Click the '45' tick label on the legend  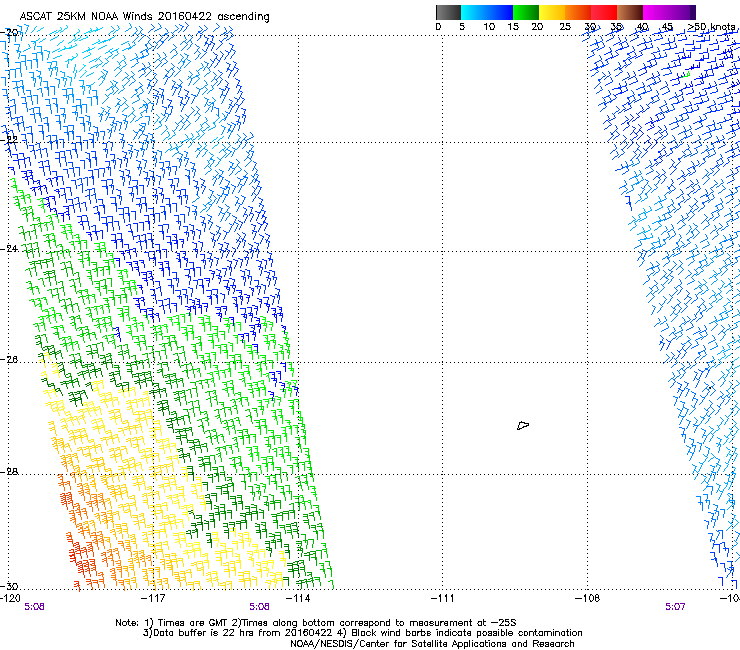tap(667, 27)
